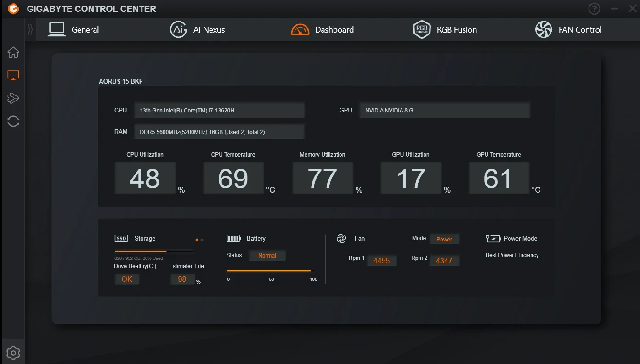The width and height of the screenshot is (640, 364).
Task: Open the settings gear icon
Action: (13, 353)
